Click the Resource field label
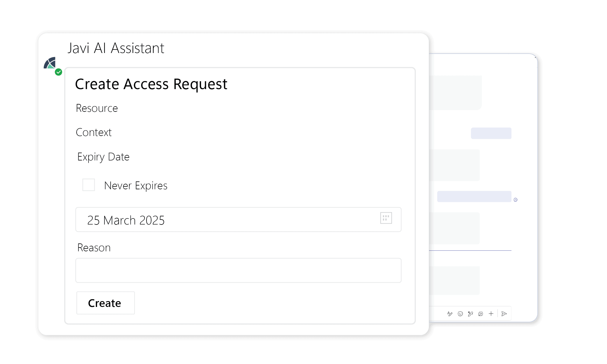 [x=97, y=108]
